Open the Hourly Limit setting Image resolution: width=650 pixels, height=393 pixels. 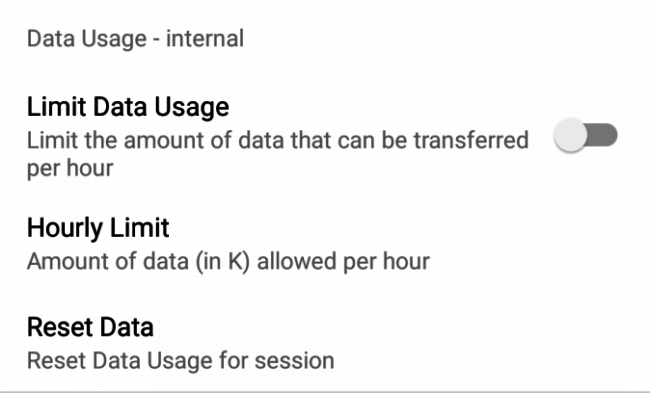pos(325,244)
